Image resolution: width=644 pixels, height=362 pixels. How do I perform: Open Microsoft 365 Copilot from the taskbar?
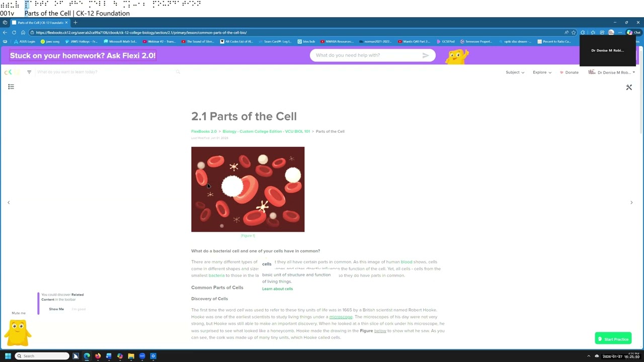tap(120, 356)
